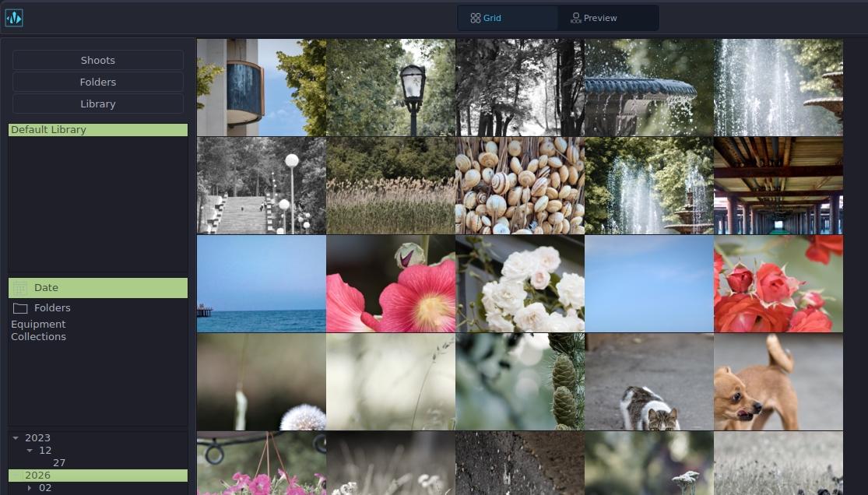Click the folder icon beside Folders
Viewport: 868px width, 495px height.
(20, 308)
